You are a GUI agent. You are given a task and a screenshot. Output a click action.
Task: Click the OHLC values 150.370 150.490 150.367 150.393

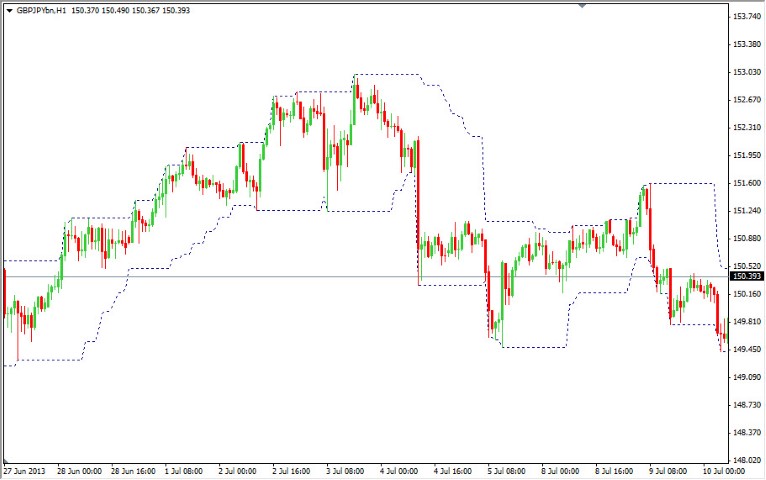pos(130,10)
